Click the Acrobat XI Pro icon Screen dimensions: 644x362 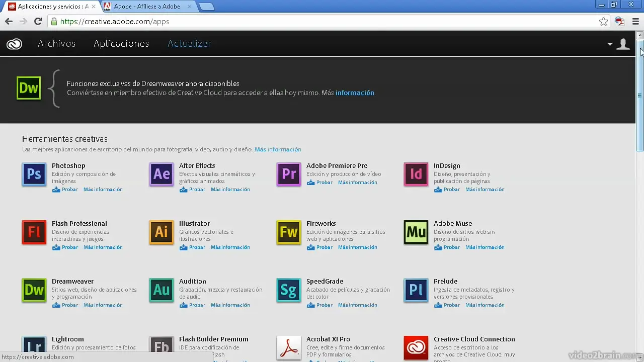289,347
